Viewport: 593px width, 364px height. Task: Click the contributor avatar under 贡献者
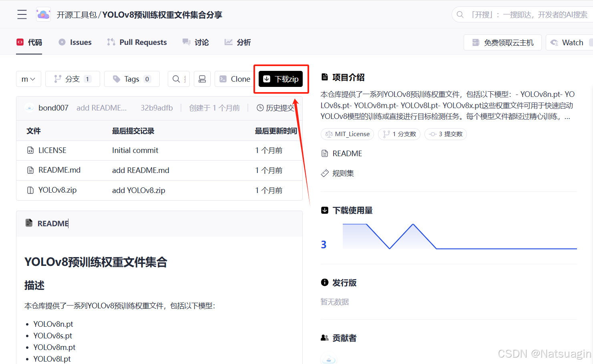click(329, 359)
